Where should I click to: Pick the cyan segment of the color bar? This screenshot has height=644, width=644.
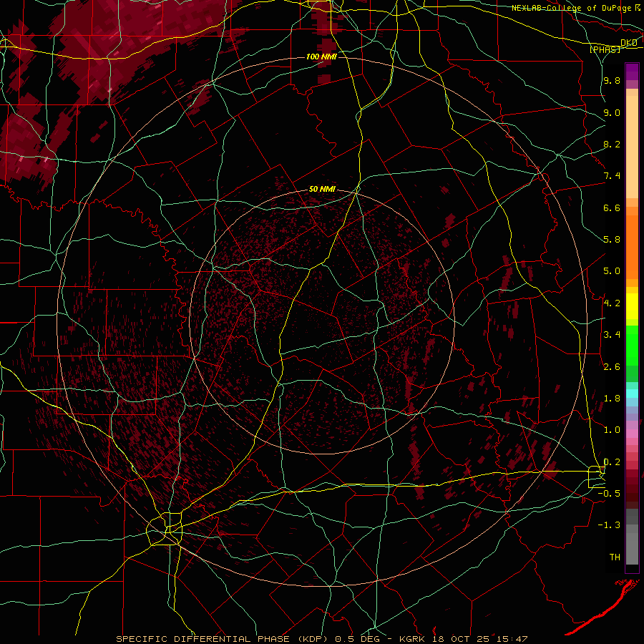632,394
